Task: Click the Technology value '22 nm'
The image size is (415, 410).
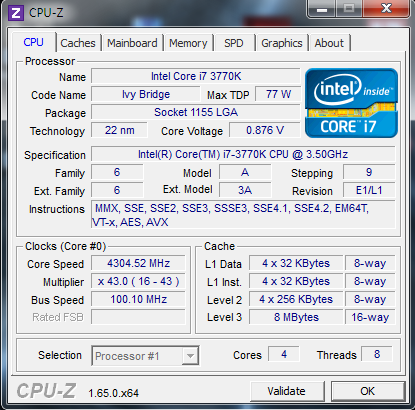Action: pyautogui.click(x=119, y=130)
